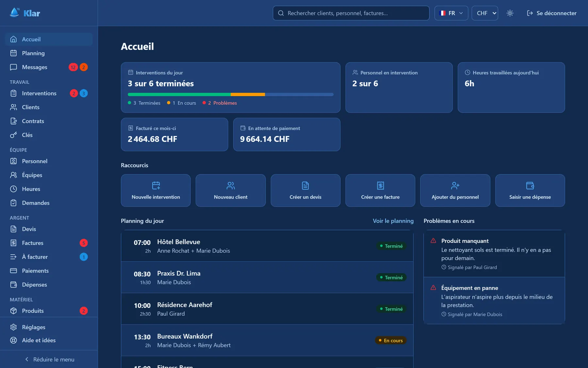The height and width of the screenshot is (368, 588).
Task: Click the Équipes people icon
Action: [x=13, y=175]
